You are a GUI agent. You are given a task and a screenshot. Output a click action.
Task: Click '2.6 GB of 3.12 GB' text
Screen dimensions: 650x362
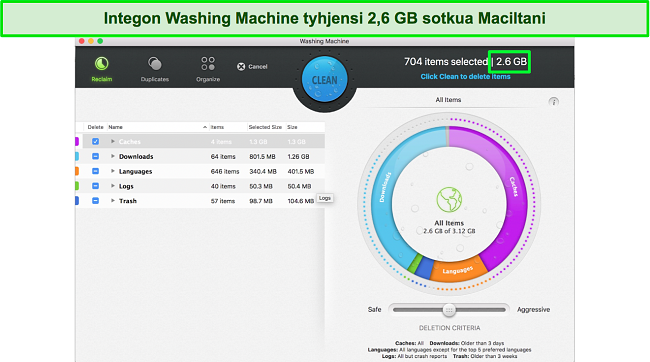tap(449, 231)
